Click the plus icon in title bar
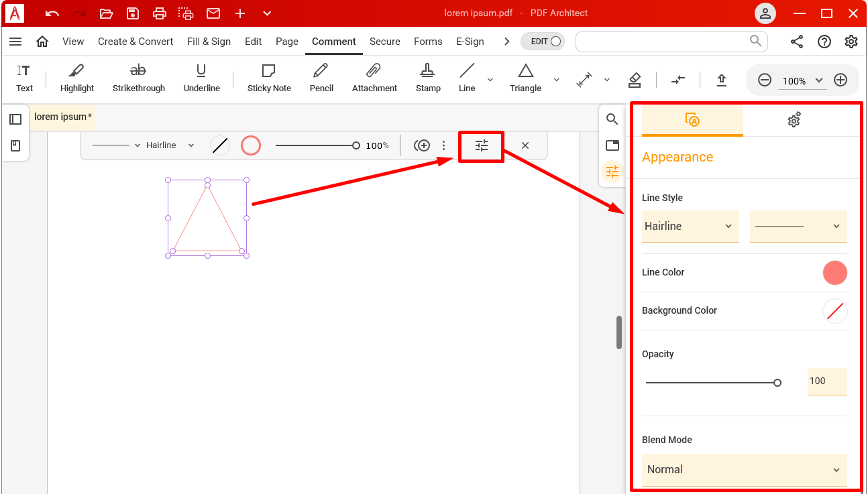 click(240, 13)
